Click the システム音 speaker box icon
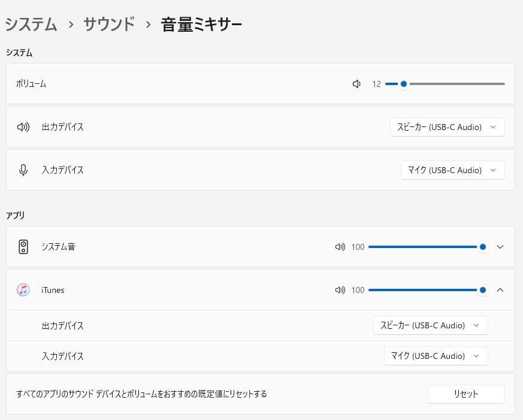This screenshot has width=523, height=420. (23, 247)
